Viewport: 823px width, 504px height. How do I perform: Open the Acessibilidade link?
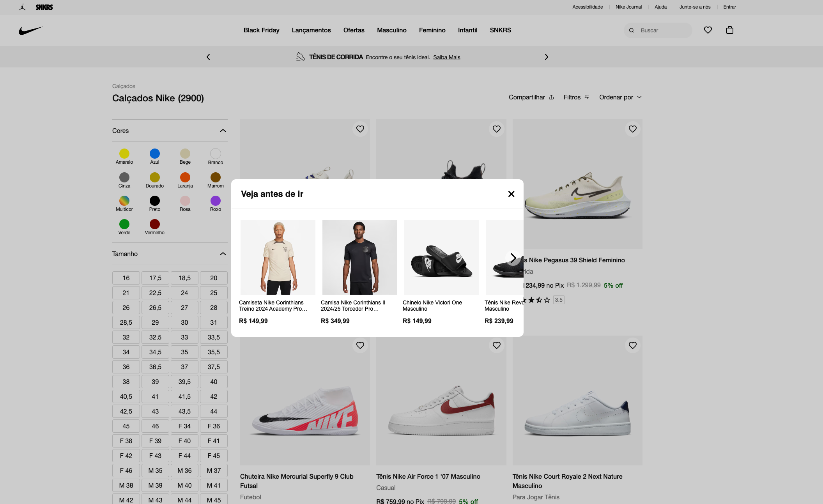[588, 7]
